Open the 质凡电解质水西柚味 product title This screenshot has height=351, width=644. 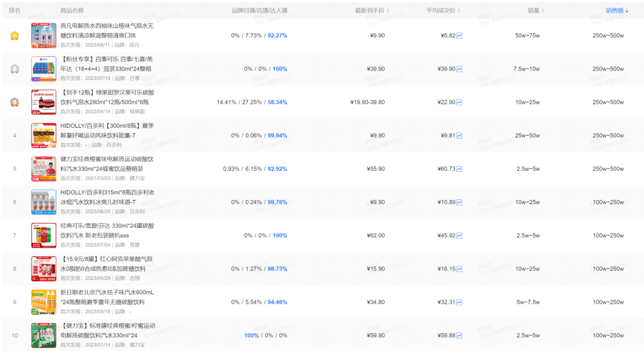[x=107, y=31]
